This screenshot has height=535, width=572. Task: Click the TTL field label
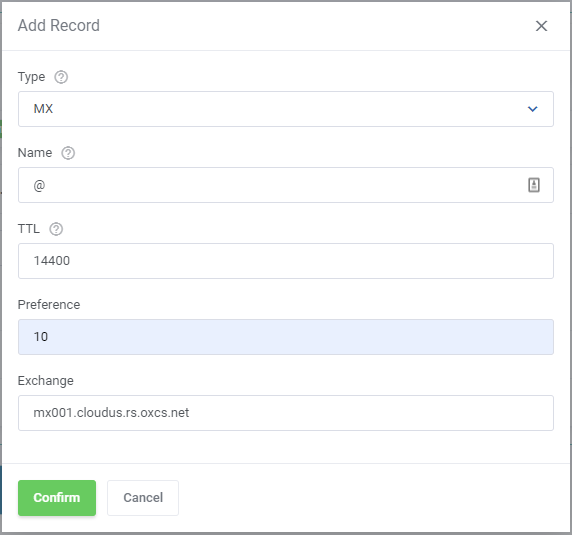pos(28,229)
